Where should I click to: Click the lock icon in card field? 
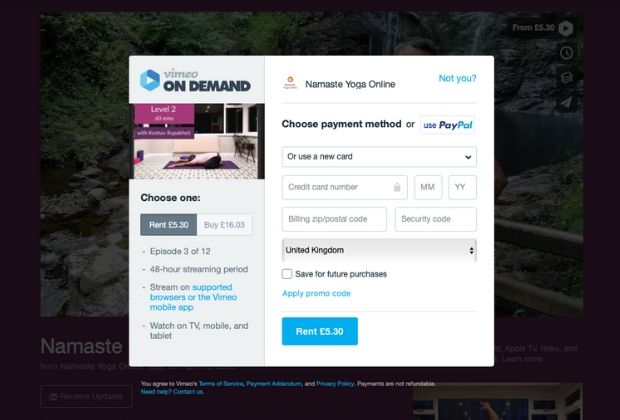[397, 187]
